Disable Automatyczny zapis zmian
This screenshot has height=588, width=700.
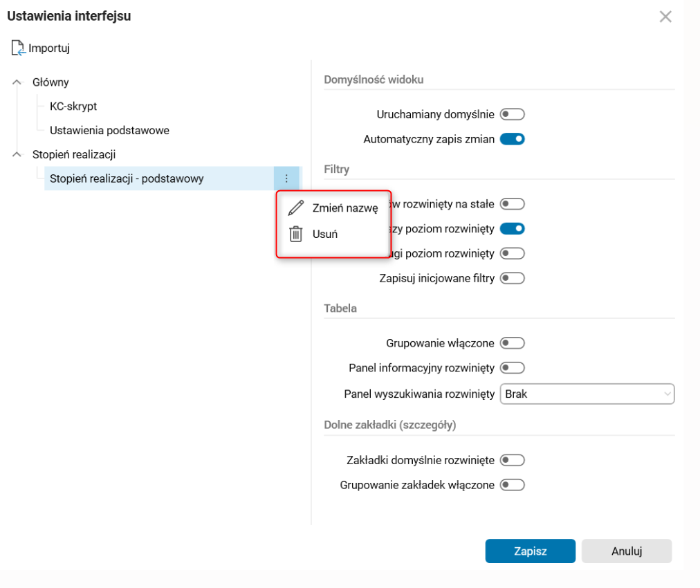[x=513, y=139]
